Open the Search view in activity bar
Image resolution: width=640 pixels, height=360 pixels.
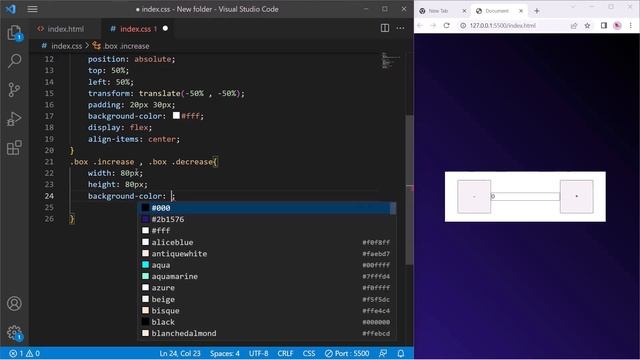[14, 61]
